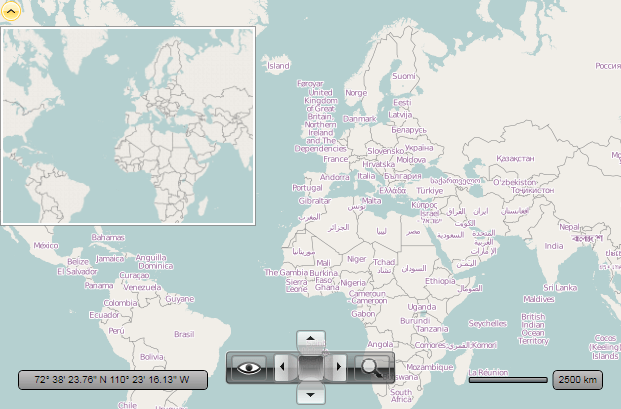Click the India label
621x409 pixels.
(554, 246)
